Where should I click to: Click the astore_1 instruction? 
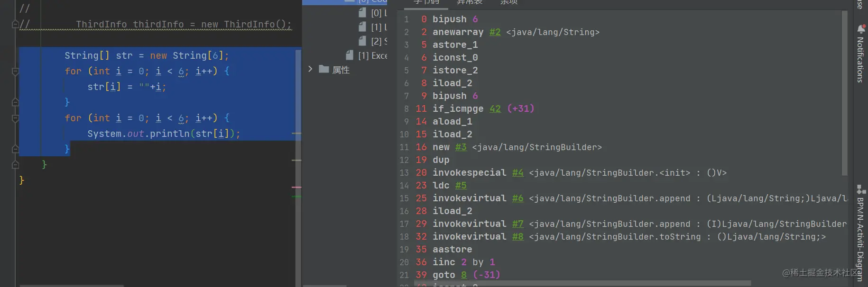[x=455, y=45]
